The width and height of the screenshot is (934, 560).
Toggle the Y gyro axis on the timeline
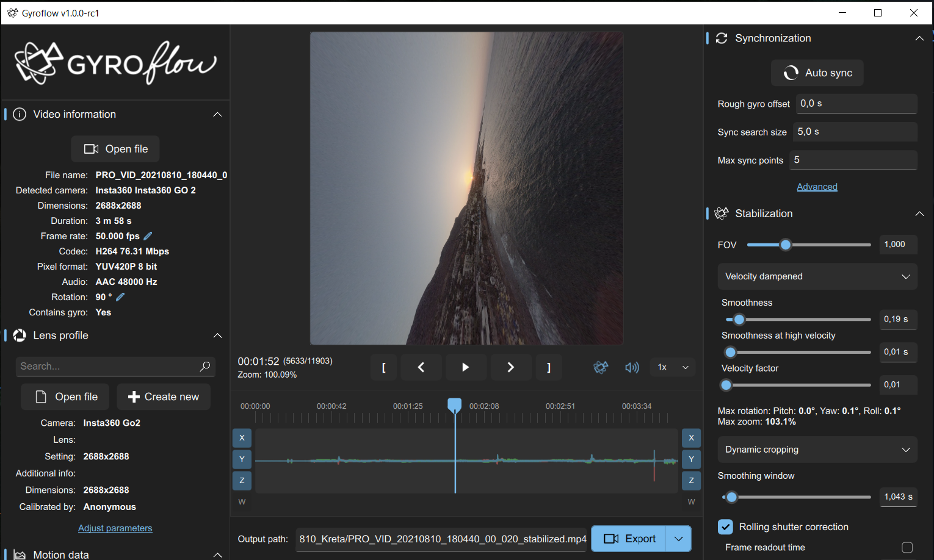[x=242, y=459]
